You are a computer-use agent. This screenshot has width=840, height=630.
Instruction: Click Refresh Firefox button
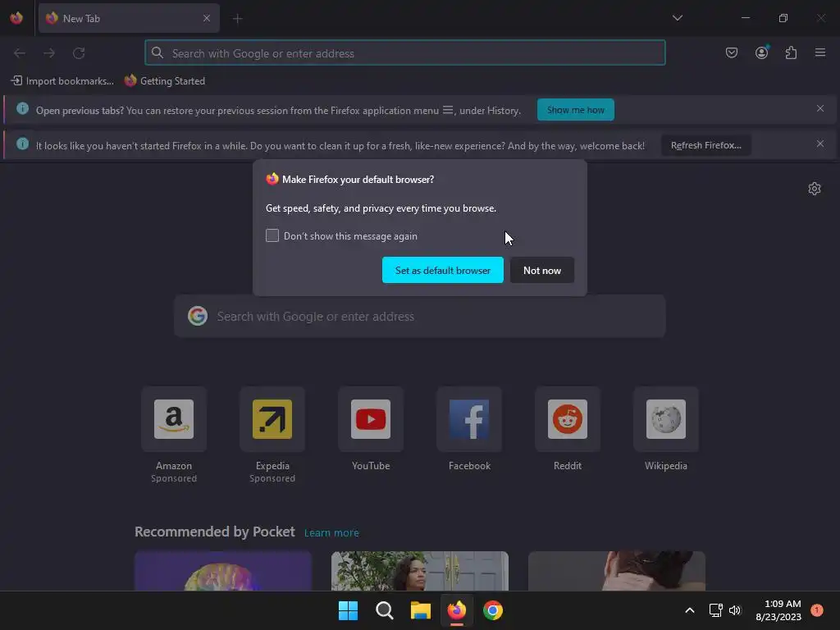[x=705, y=145]
